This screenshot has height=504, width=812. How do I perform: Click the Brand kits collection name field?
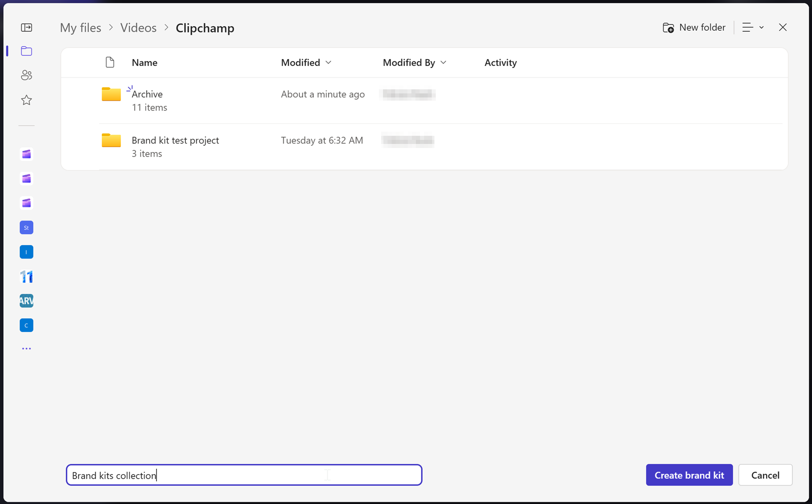(244, 475)
